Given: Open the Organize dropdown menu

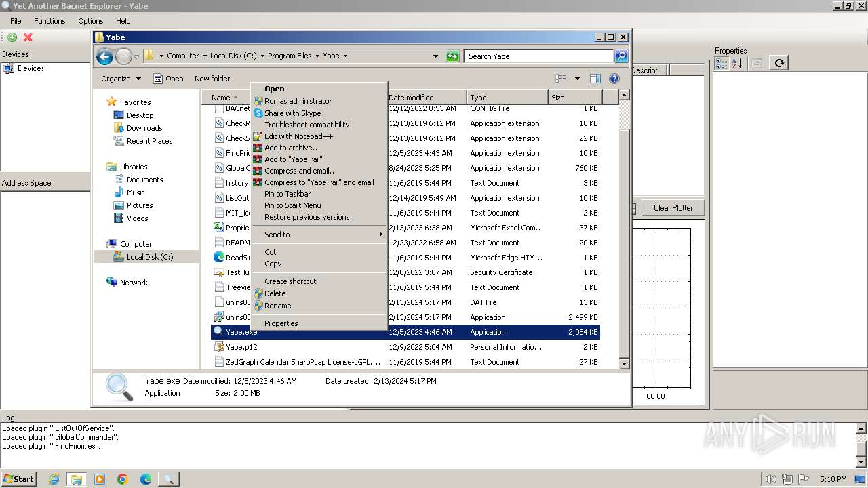Looking at the screenshot, I should (121, 79).
